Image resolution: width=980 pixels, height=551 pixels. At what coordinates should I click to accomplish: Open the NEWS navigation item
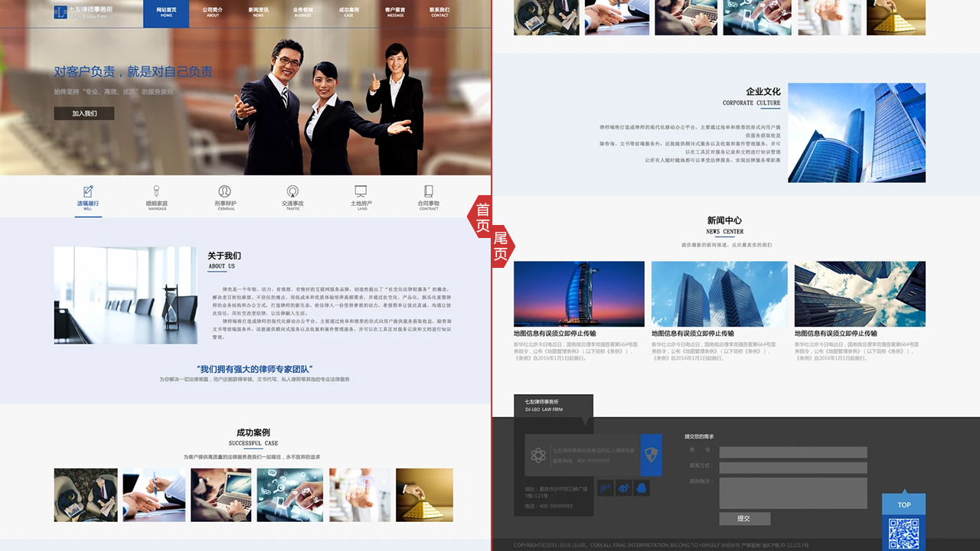coord(258,13)
